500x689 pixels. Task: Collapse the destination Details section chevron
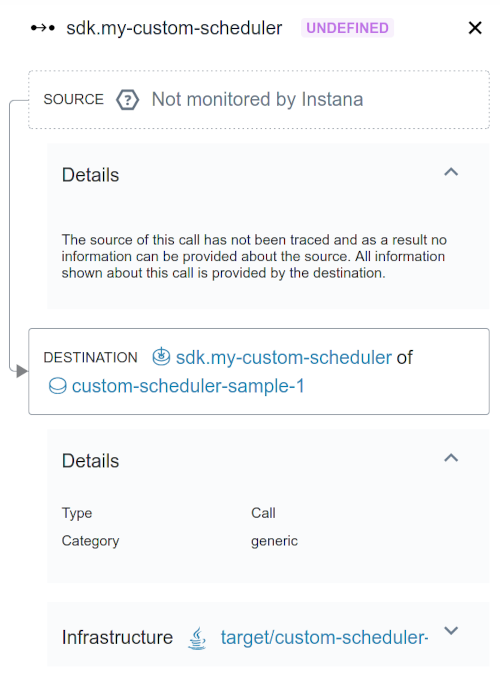tap(451, 458)
